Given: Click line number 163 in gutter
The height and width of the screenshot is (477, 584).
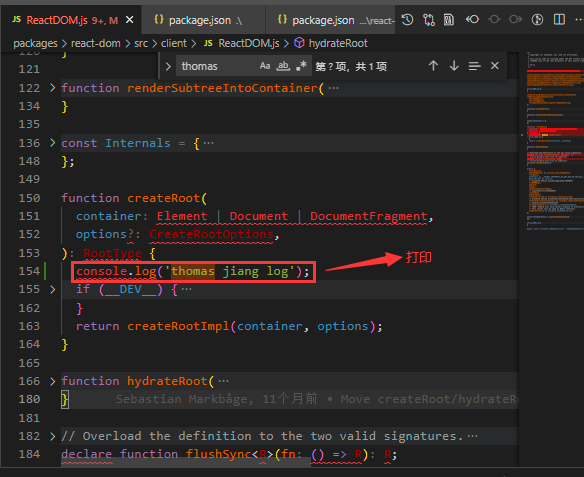Looking at the screenshot, I should pyautogui.click(x=29, y=326).
